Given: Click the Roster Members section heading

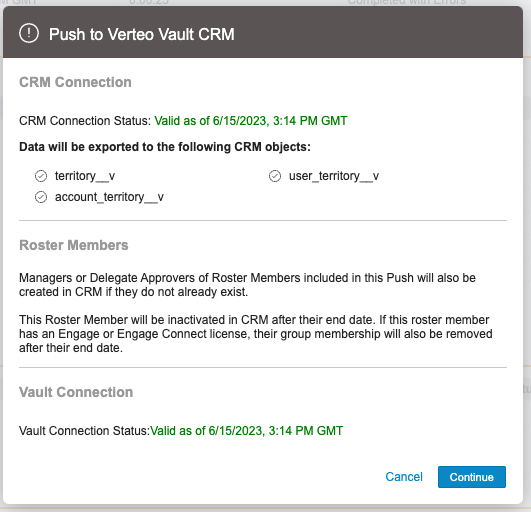Looking at the screenshot, I should [x=74, y=245].
